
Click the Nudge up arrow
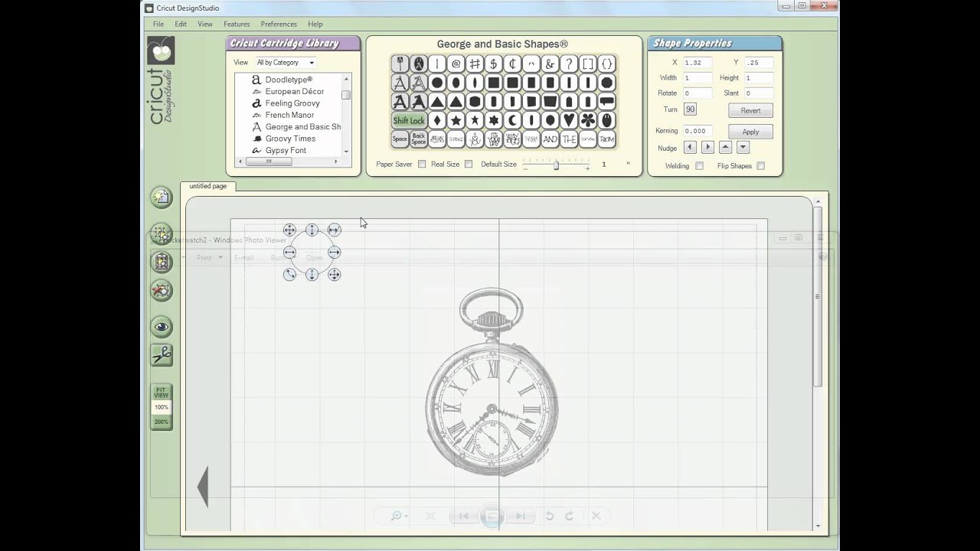pos(725,147)
